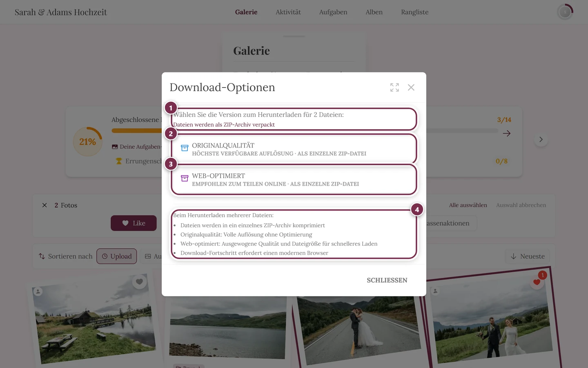Click the Originalqualität archive icon
Image resolution: width=588 pixels, height=368 pixels.
(185, 148)
